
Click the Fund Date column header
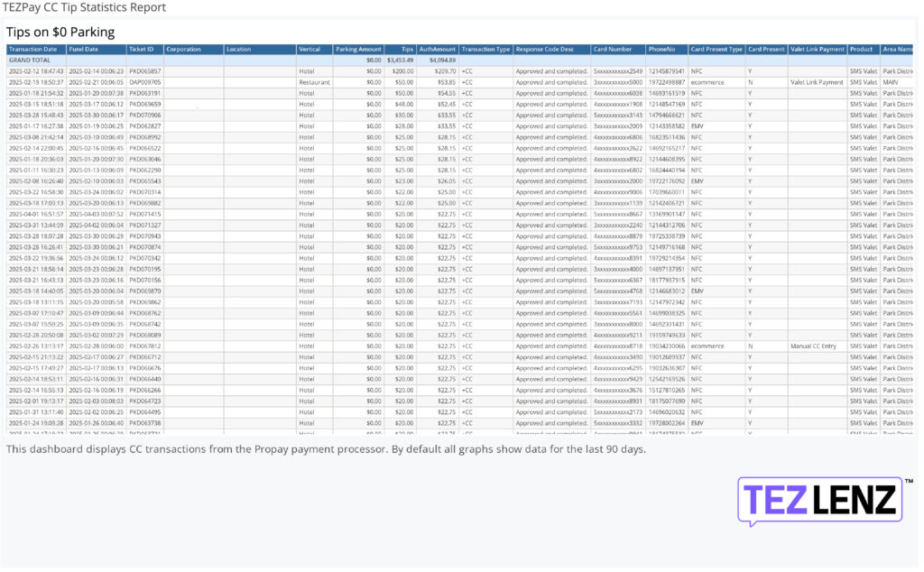click(97, 50)
